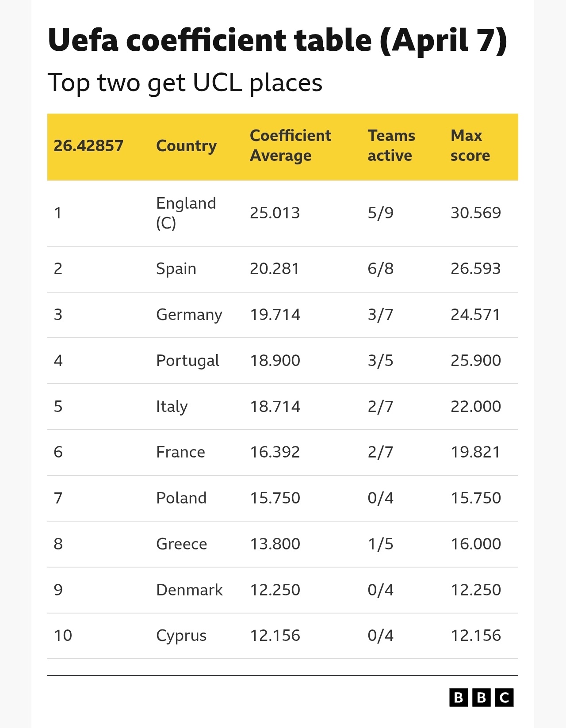Click Spain's teams active value 6/8

(380, 269)
